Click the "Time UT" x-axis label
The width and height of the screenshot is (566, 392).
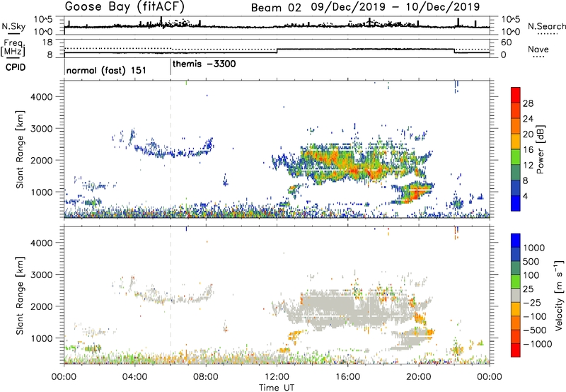coord(277,388)
